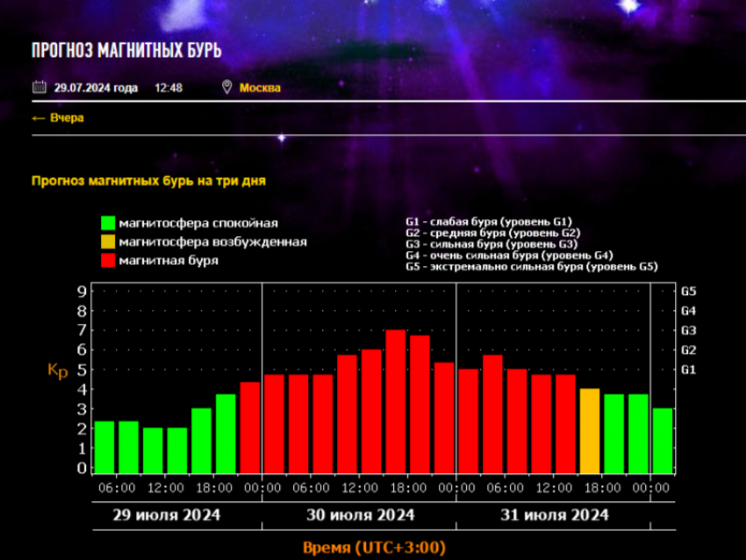Viewport: 746px width, 560px height.
Task: Click the rightmost green bar in chart
Action: tap(663, 441)
